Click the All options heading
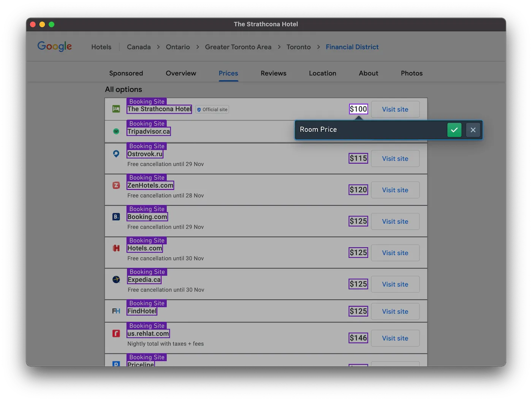532x401 pixels. click(123, 89)
